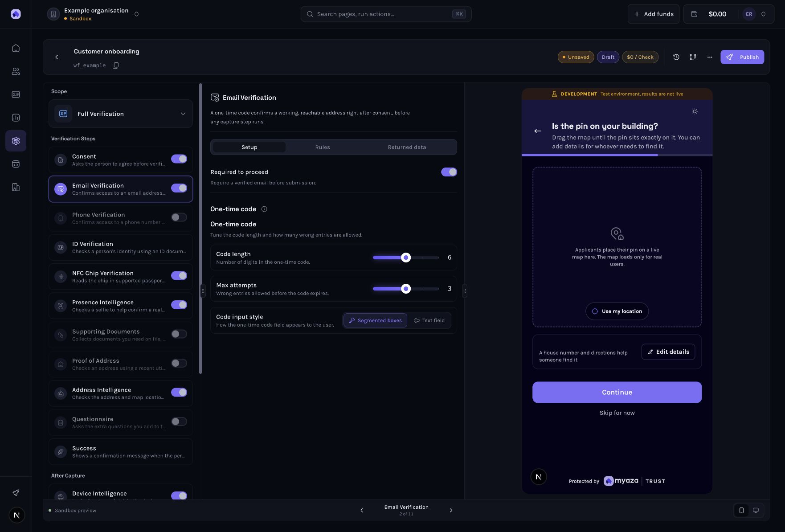785x532 pixels.
Task: Enable the Proof of Address toggle
Action: click(x=179, y=363)
